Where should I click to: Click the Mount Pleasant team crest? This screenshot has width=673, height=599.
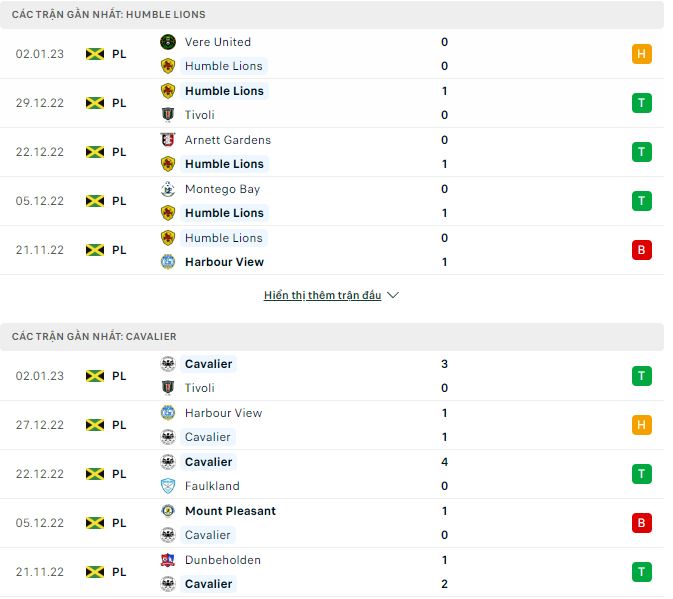point(168,511)
